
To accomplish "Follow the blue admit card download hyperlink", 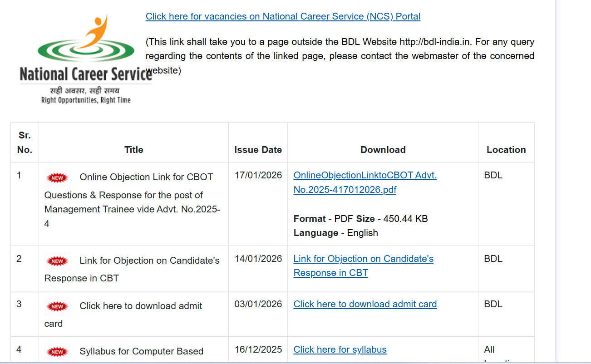I will coord(365,304).
